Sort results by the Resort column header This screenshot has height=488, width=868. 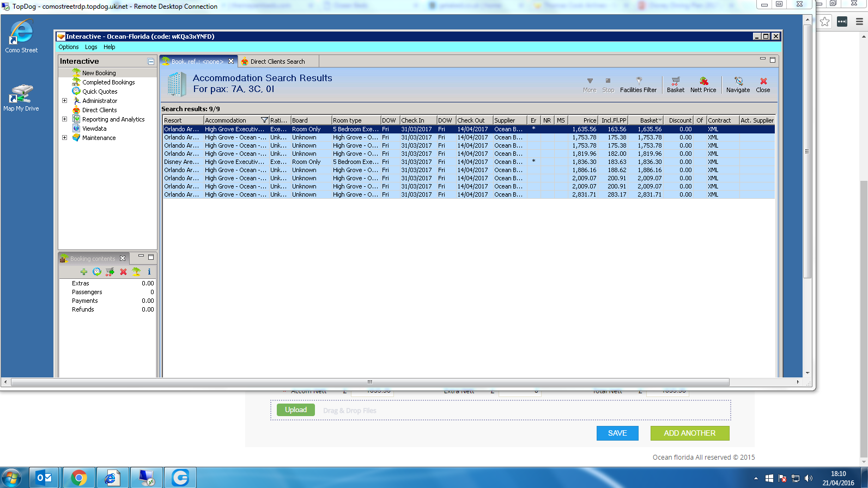pos(183,120)
